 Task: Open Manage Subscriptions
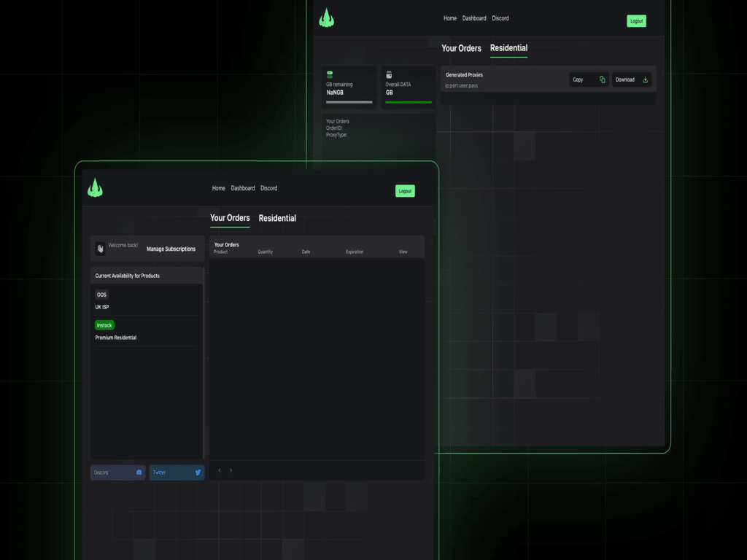point(171,249)
